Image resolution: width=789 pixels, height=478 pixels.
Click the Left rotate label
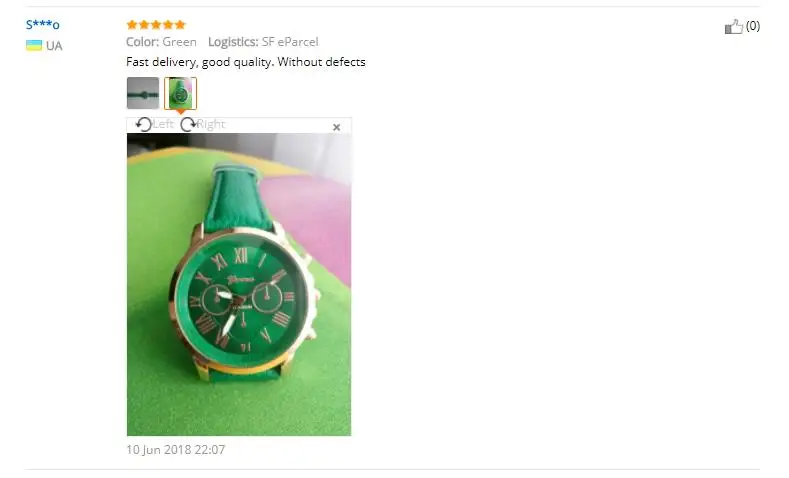click(x=163, y=124)
